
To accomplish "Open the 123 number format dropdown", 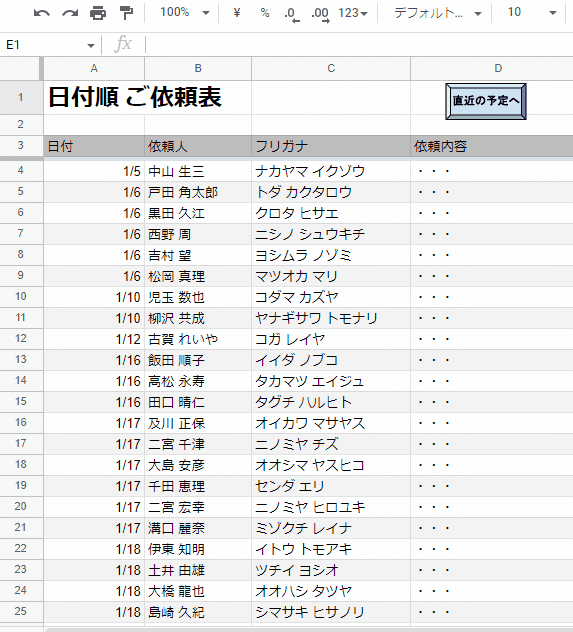I will coord(353,13).
